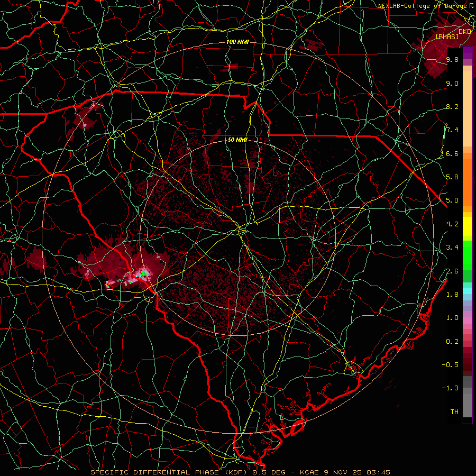This screenshot has width=476, height=476.
Task: Click the NEXLAB-College of DuPage credit text
Action: point(422,6)
